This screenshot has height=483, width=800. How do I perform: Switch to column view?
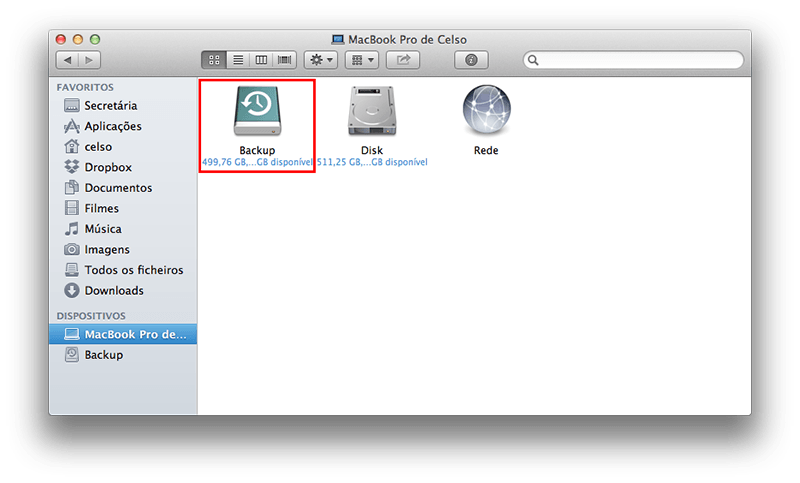(261, 60)
